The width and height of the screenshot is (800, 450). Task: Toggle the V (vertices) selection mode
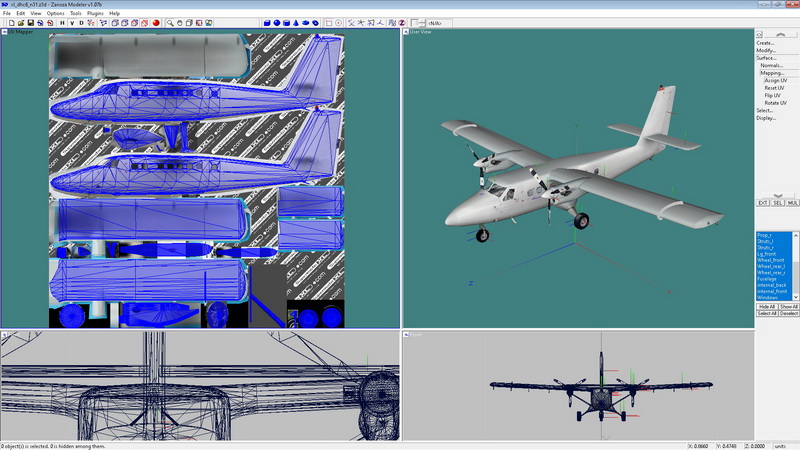point(71,22)
